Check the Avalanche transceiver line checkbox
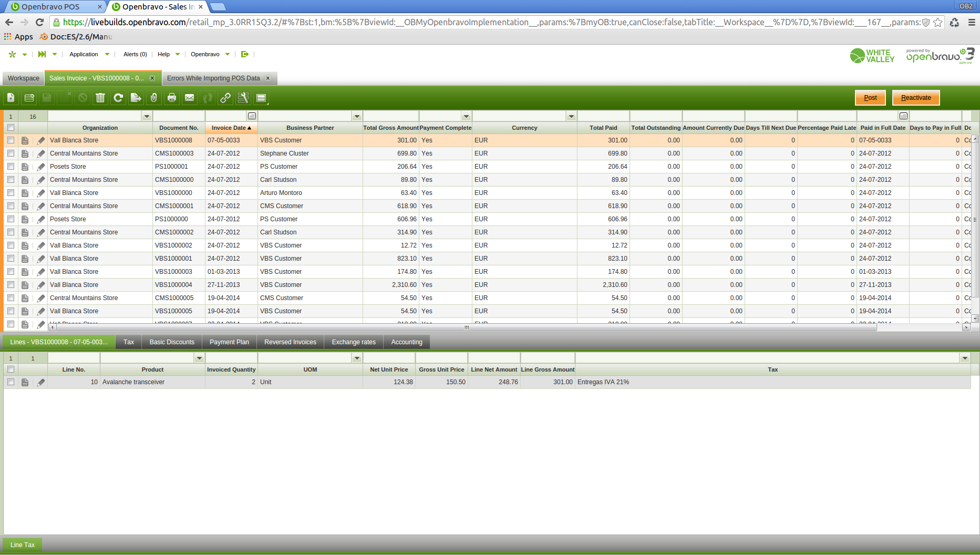The width and height of the screenshot is (980, 555). click(11, 382)
